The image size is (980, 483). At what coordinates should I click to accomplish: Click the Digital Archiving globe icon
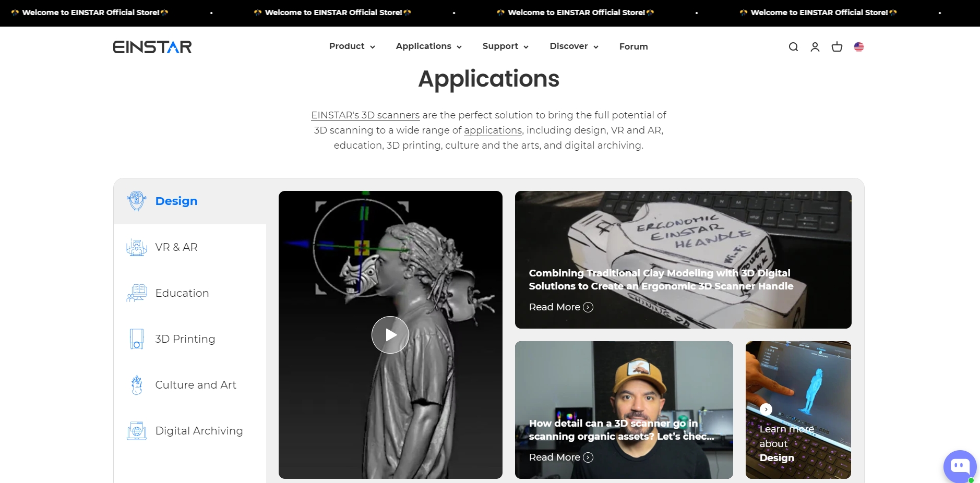click(137, 431)
